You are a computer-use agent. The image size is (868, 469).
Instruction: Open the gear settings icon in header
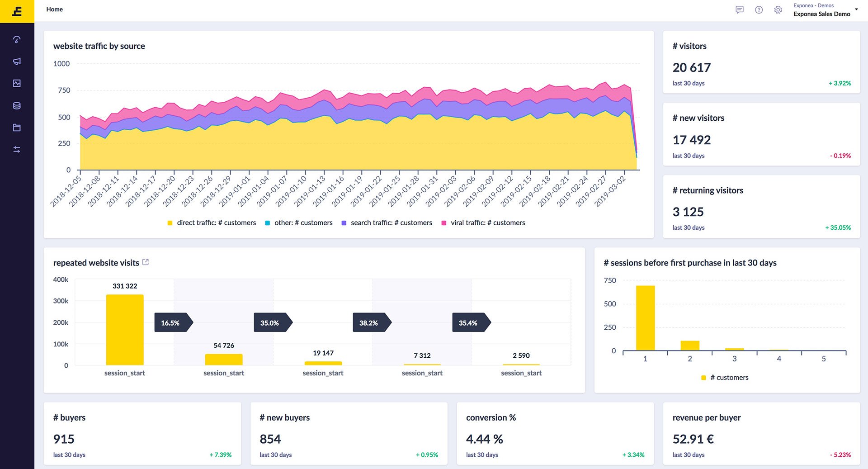click(778, 9)
